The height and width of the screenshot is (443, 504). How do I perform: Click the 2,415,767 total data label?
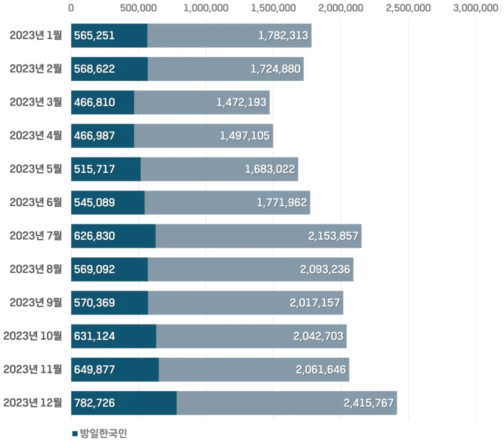tap(369, 403)
